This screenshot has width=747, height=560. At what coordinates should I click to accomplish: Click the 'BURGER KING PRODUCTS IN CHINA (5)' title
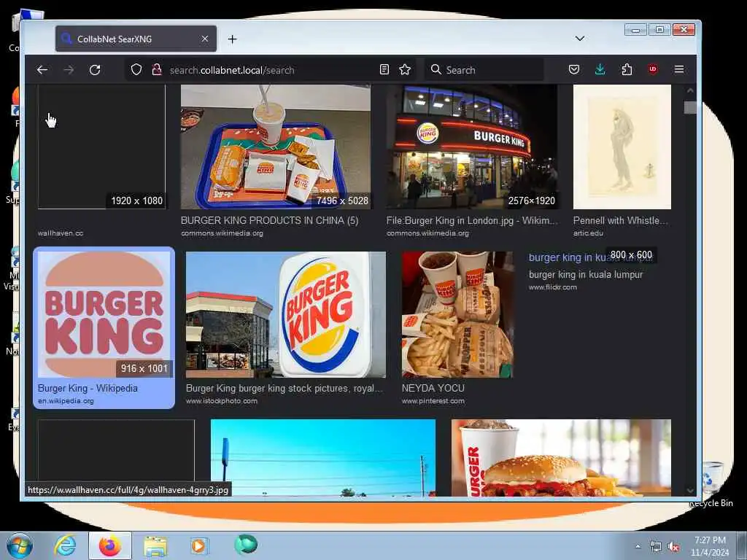[x=270, y=220]
